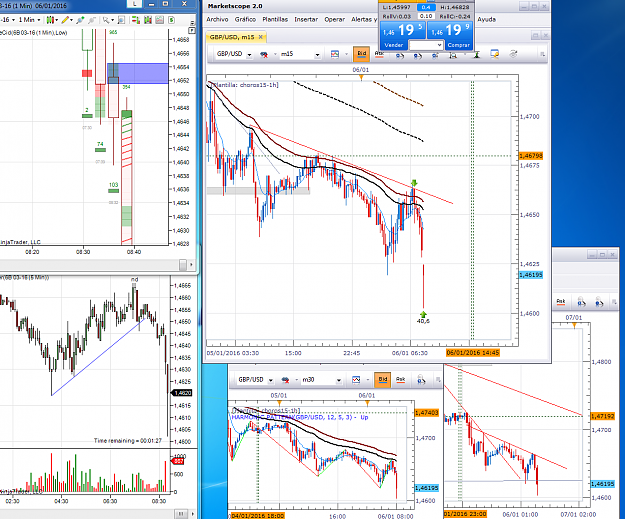The width and height of the screenshot is (625, 519).
Task: Click the 1,47192 orange price label in right chart
Action: pos(603,416)
